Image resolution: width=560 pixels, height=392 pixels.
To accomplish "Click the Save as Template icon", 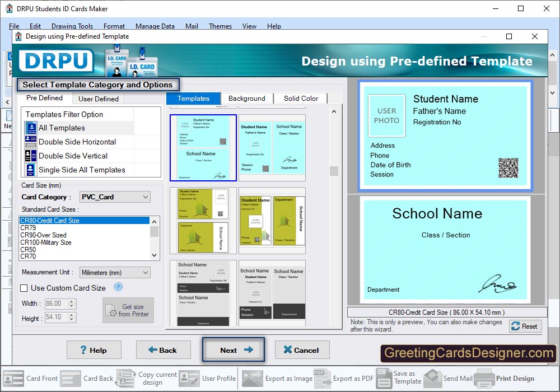I will pyautogui.click(x=384, y=379).
